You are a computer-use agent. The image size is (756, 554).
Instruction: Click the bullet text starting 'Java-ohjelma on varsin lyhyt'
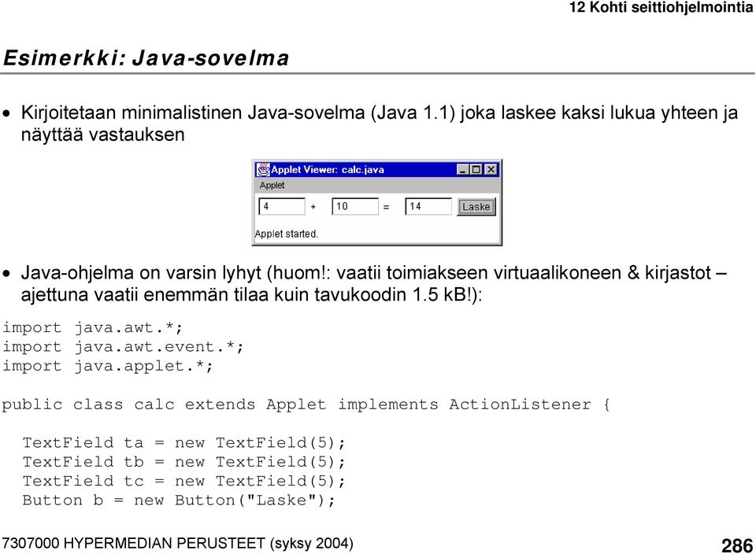[x=373, y=283]
